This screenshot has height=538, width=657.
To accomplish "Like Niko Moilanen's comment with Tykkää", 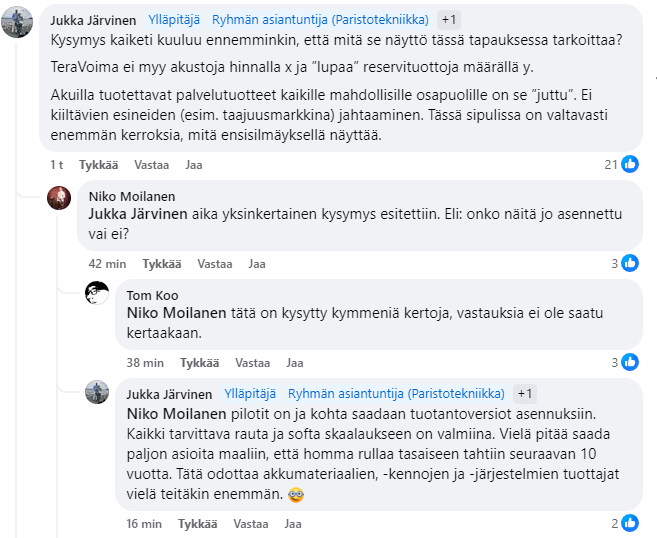I will (161, 264).
